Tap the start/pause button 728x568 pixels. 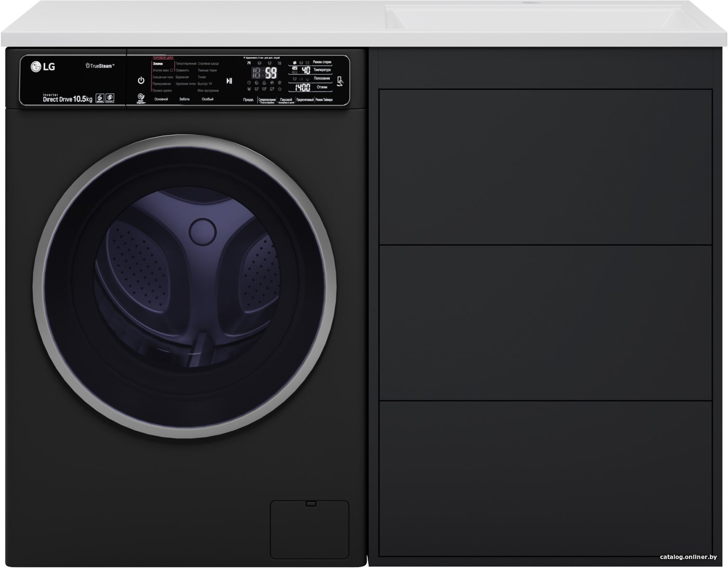click(229, 81)
